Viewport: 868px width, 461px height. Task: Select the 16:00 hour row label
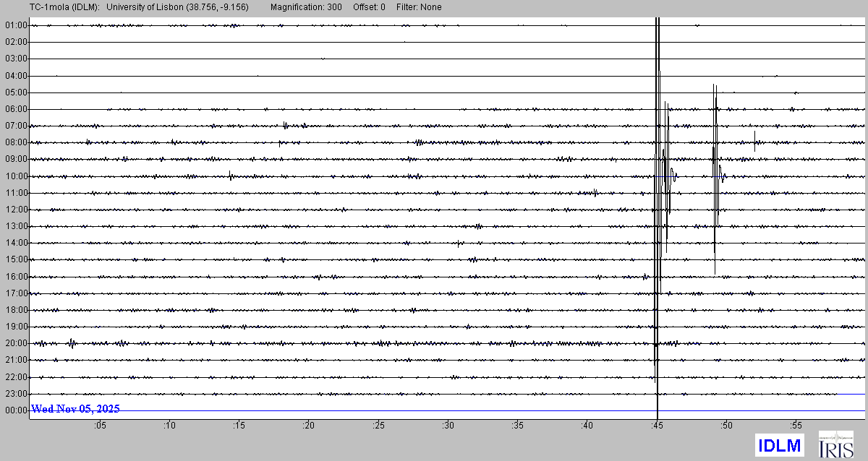click(16, 277)
